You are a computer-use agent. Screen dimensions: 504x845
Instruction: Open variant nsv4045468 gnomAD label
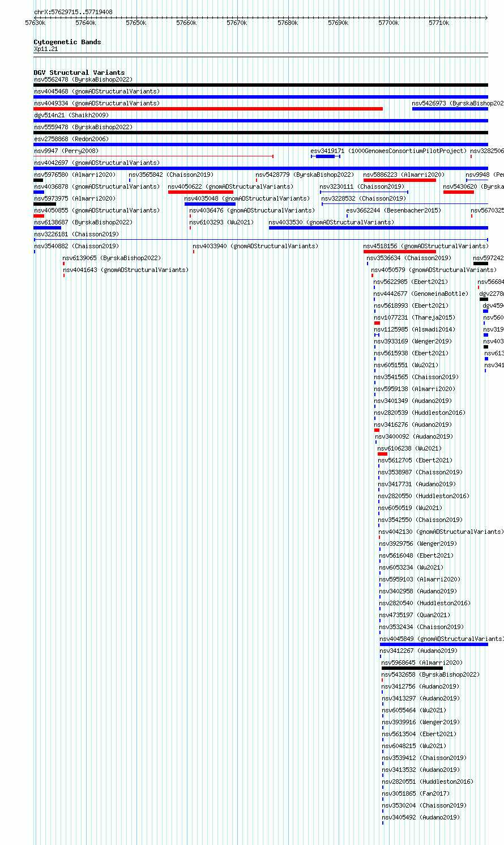pyautogui.click(x=97, y=92)
